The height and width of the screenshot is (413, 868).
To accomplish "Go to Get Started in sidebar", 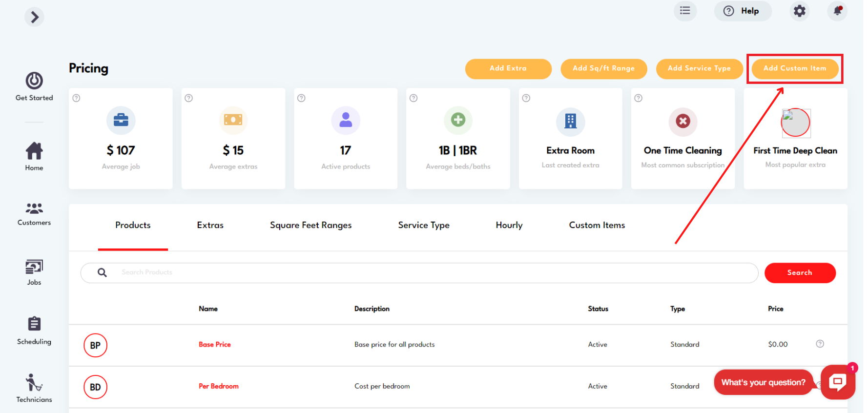I will (34, 87).
